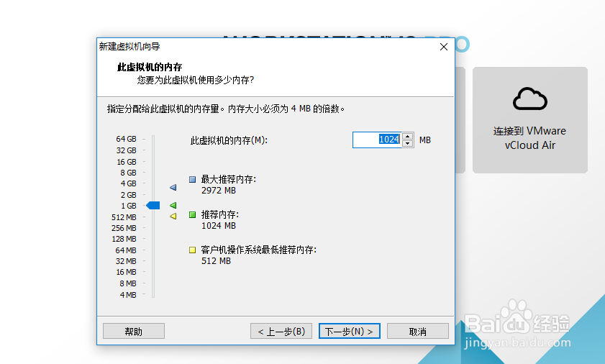Click the 512 MB label on the memory scale
Image resolution: width=605 pixels, height=364 pixels.
click(124, 217)
